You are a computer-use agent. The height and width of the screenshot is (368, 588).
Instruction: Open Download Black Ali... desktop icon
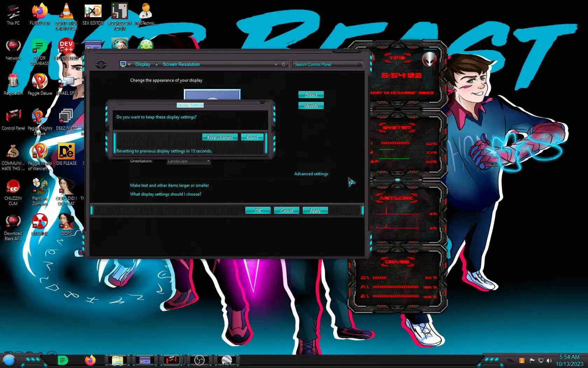[x=13, y=227]
